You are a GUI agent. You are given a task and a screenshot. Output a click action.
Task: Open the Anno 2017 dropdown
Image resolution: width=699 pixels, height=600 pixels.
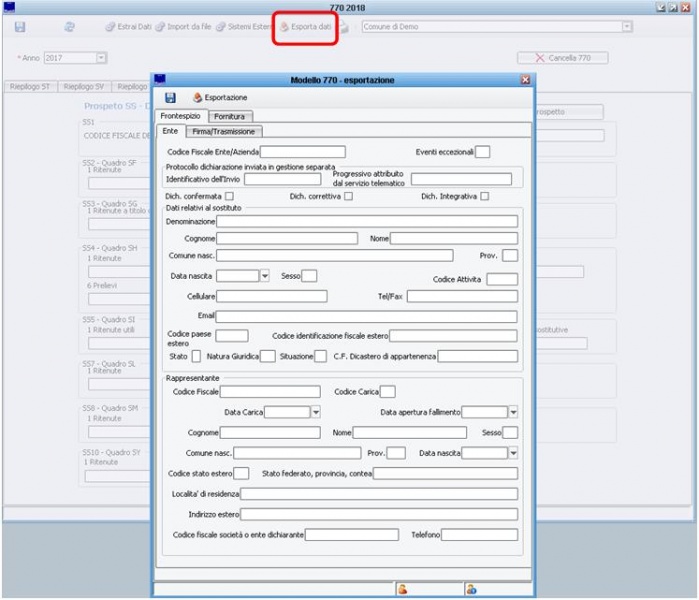click(101, 58)
